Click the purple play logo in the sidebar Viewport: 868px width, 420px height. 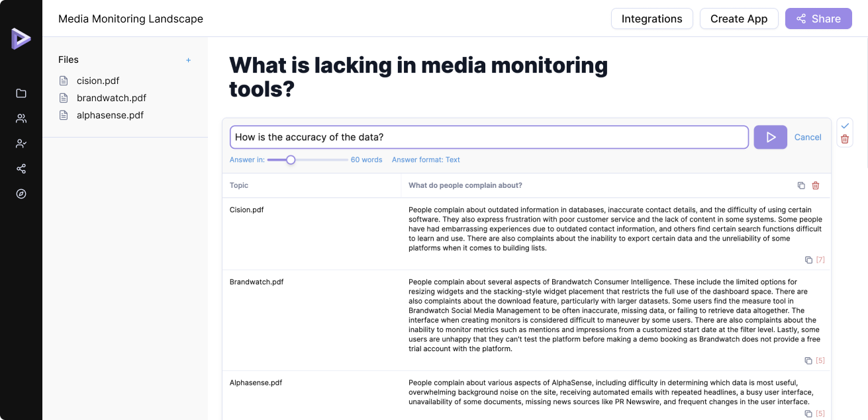click(x=21, y=38)
